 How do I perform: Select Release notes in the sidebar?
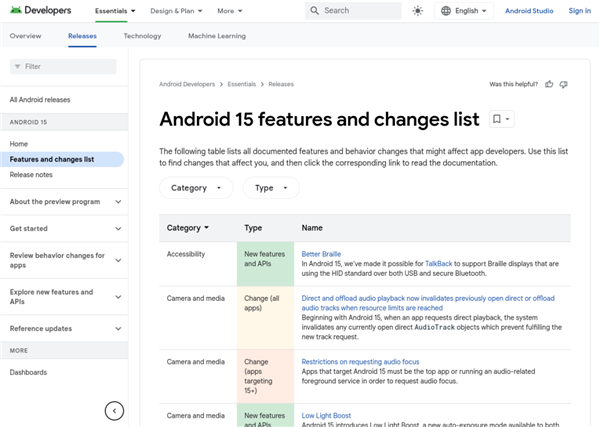pos(31,174)
